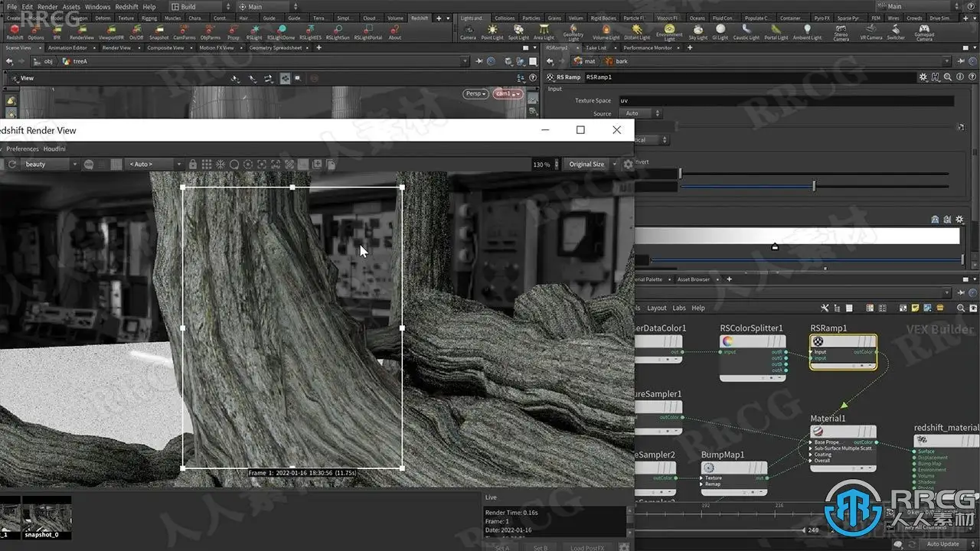Open the Redshift menu
Viewport: 980px width, 551px height.
[x=126, y=7]
